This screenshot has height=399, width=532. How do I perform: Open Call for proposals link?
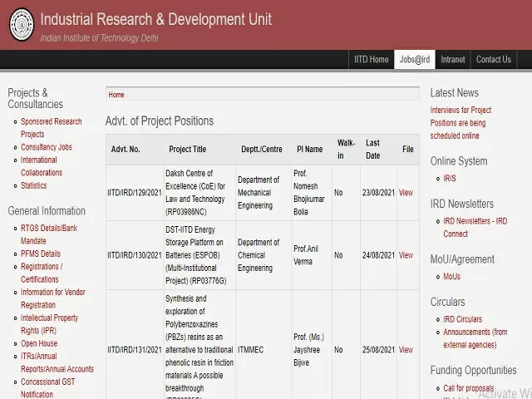click(x=469, y=388)
